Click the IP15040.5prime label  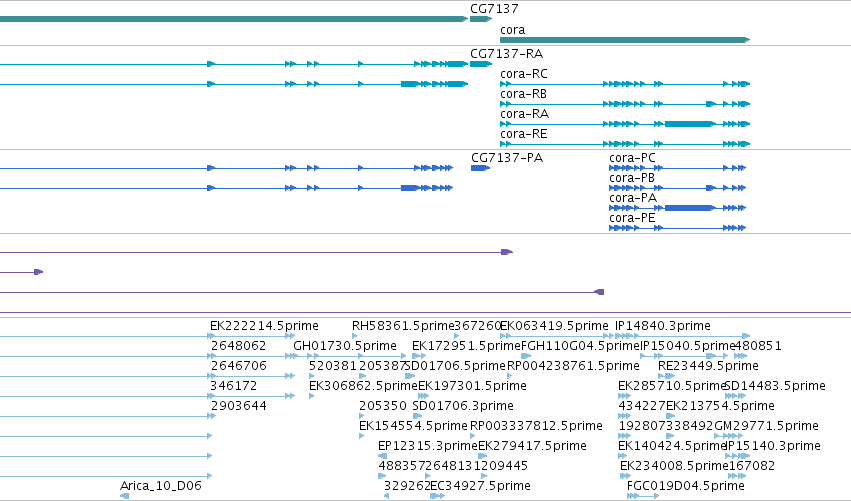pyautogui.click(x=688, y=346)
